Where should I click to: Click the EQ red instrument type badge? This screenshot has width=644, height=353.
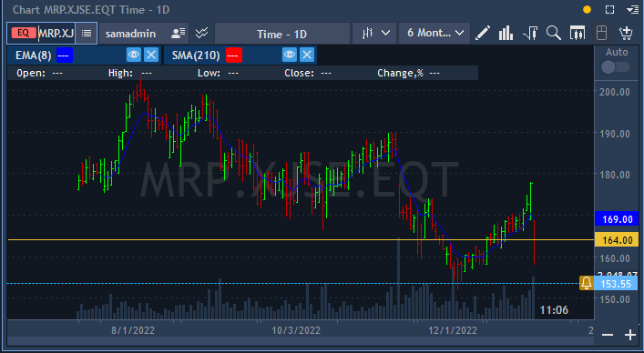24,34
